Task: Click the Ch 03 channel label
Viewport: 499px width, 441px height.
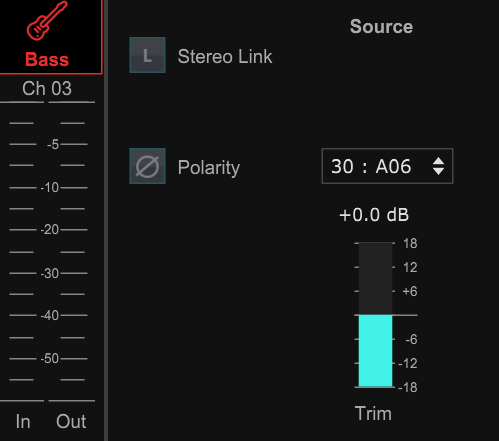Action: [x=47, y=89]
